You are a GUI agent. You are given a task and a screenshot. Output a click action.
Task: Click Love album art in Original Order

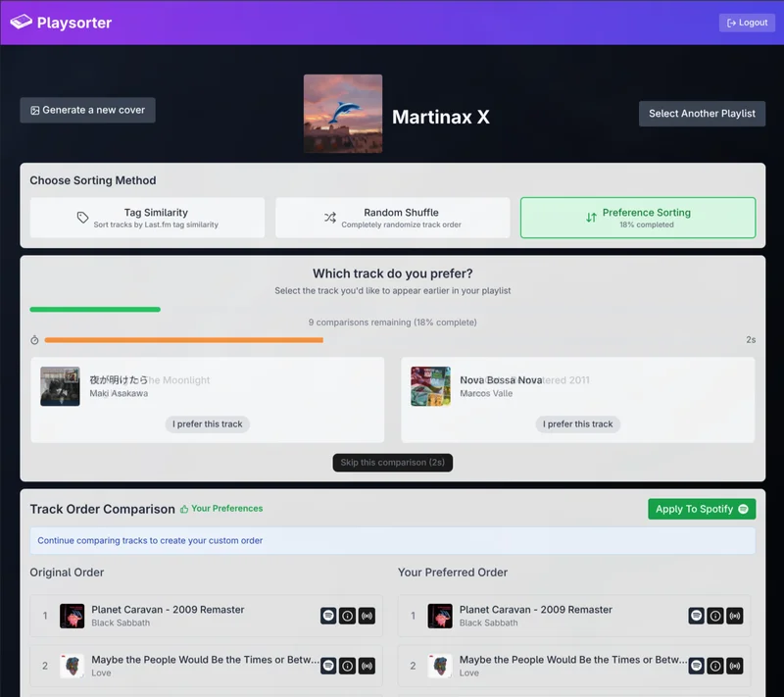[72, 666]
